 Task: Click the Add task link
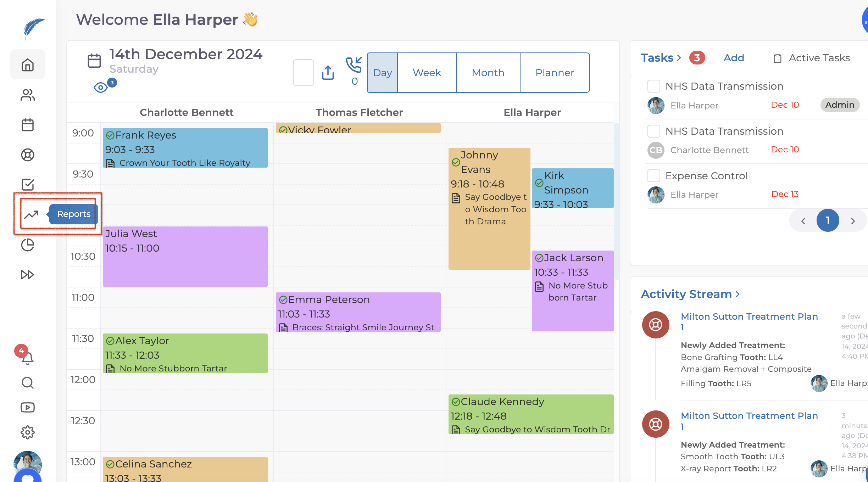coord(734,58)
